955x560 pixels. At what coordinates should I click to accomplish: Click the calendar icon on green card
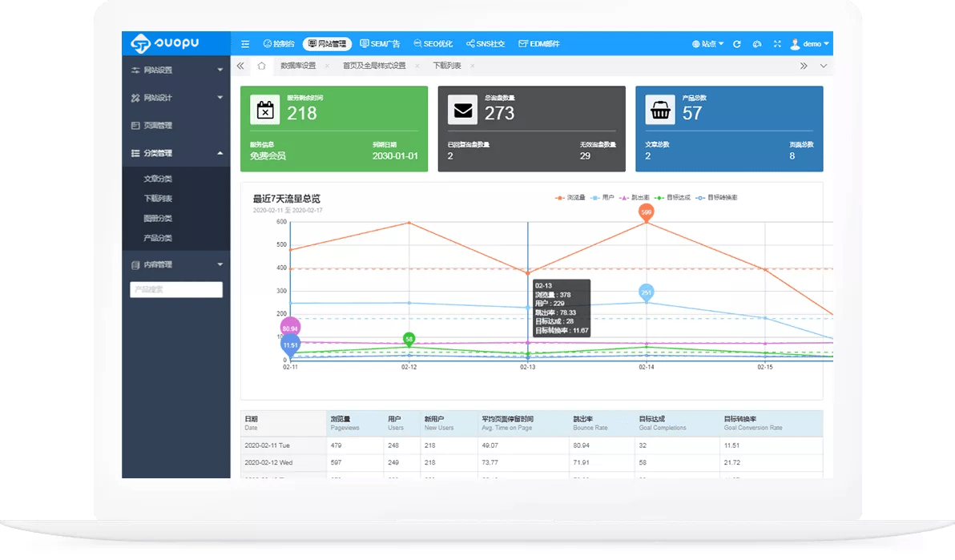[x=264, y=110]
